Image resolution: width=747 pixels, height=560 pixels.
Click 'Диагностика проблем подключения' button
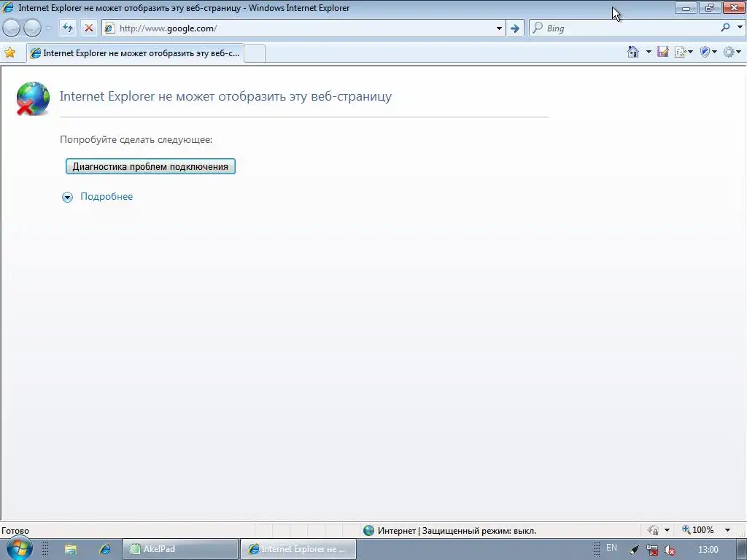coord(150,166)
